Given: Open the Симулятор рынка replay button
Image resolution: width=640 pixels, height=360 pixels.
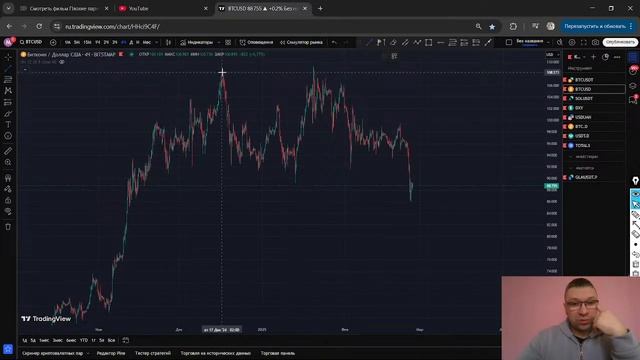Looking at the screenshot, I should coord(301,42).
